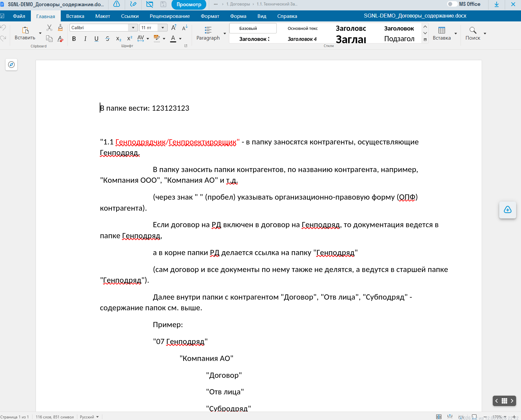Image resolution: width=521 pixels, height=420 pixels.
Task: Toggle superscript formatting
Action: (x=130, y=39)
